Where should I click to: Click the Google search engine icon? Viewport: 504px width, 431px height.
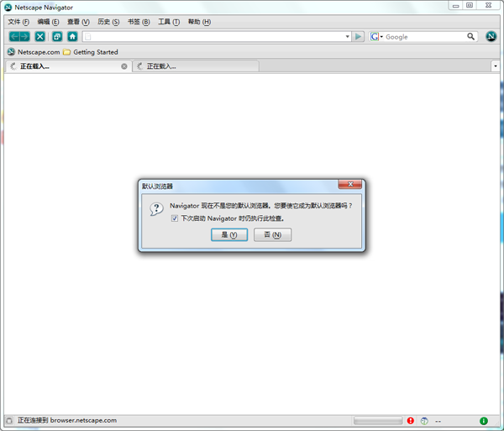[x=375, y=37]
